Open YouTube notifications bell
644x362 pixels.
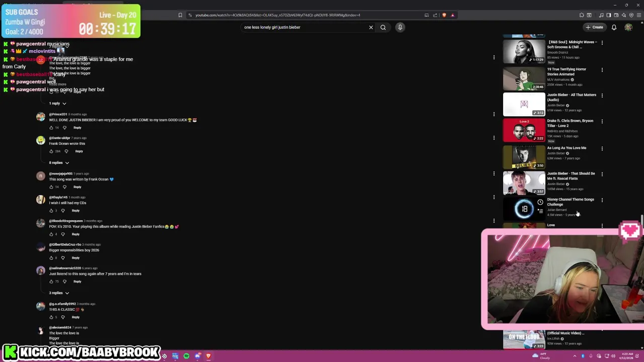[614, 27]
